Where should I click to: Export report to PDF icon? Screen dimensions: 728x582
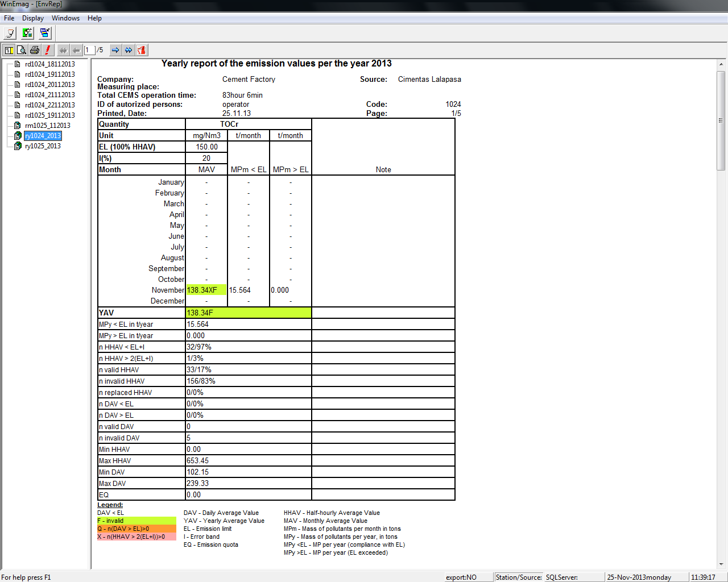142,50
